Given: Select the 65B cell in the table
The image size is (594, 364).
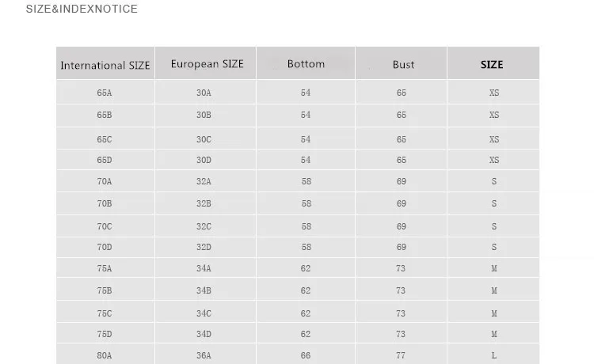Looking at the screenshot, I should tap(105, 115).
